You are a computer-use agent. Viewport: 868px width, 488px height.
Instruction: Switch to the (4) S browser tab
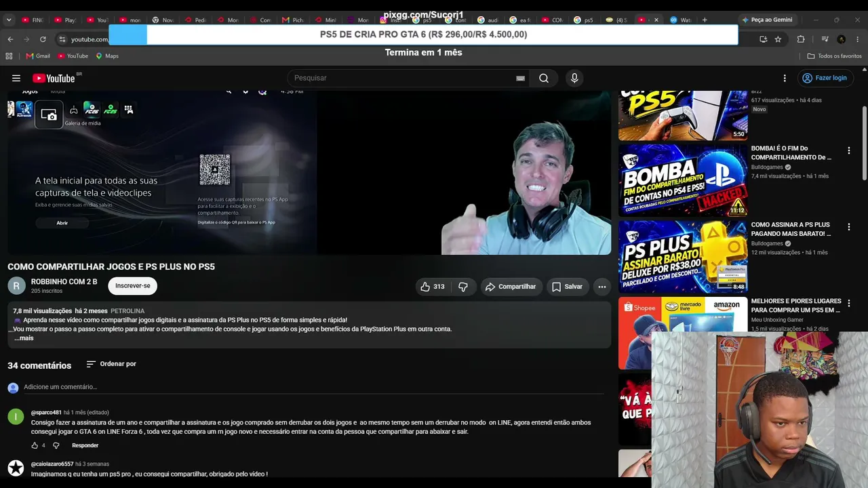[x=616, y=20]
